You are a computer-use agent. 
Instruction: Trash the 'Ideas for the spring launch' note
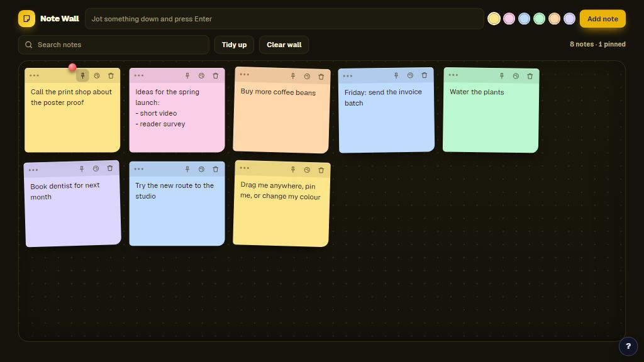tap(216, 75)
